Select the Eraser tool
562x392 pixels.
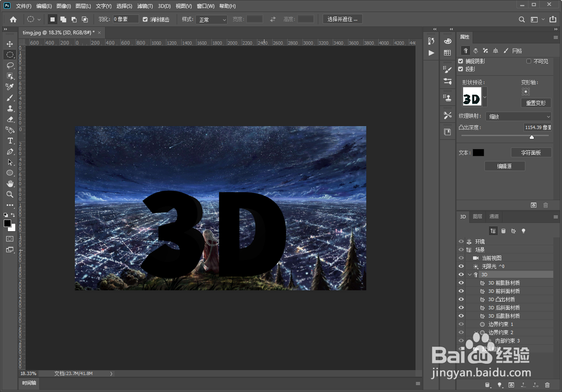(x=10, y=119)
